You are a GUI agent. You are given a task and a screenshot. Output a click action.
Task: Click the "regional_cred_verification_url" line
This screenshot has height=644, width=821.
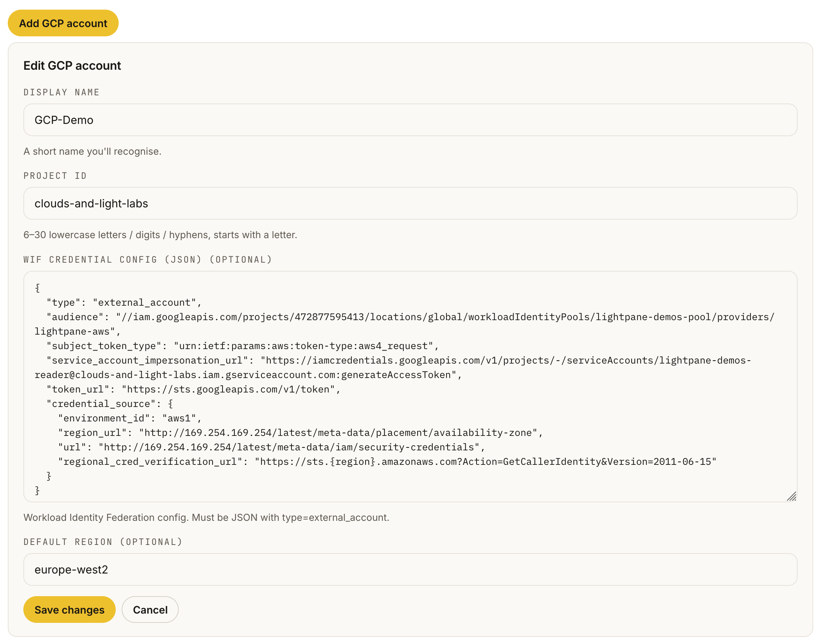click(387, 461)
